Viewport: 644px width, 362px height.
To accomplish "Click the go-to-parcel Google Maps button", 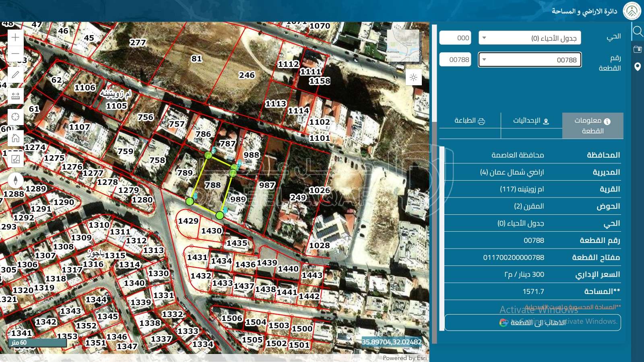I will (x=533, y=322).
